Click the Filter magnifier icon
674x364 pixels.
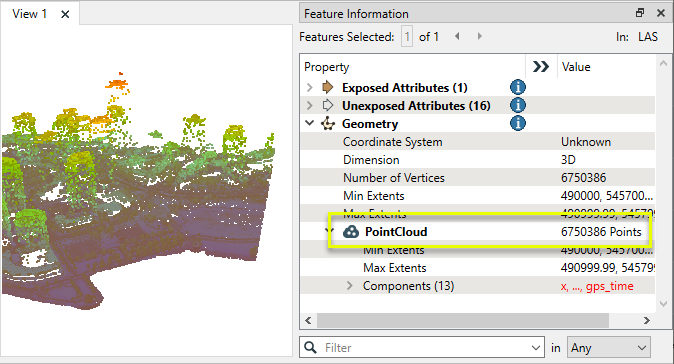click(x=310, y=347)
